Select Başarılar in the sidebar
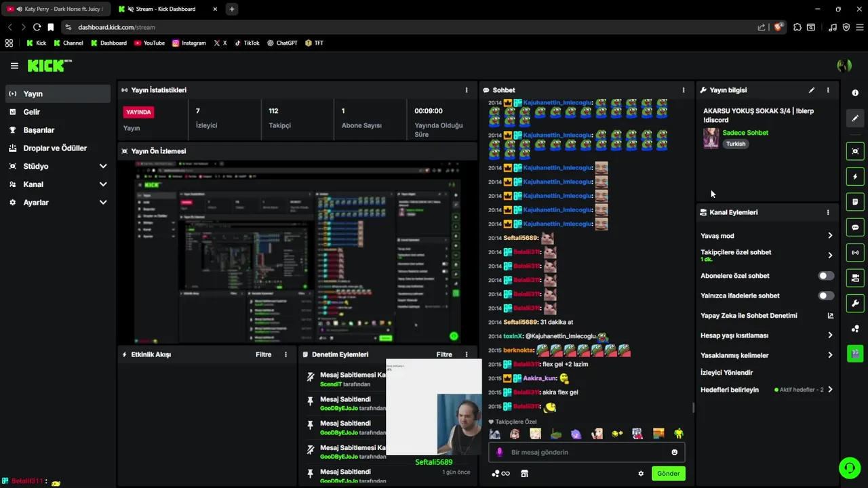The width and height of the screenshot is (868, 488). [58, 130]
